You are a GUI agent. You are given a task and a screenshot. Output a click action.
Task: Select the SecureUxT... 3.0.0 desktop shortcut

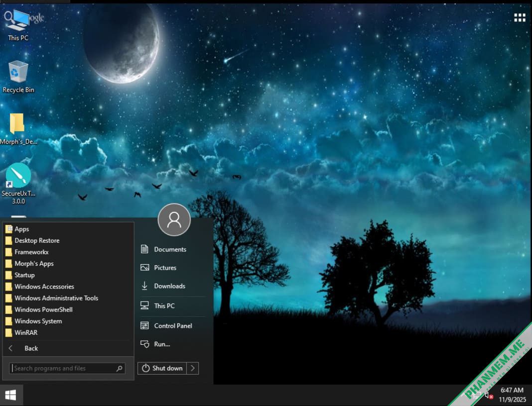click(18, 184)
